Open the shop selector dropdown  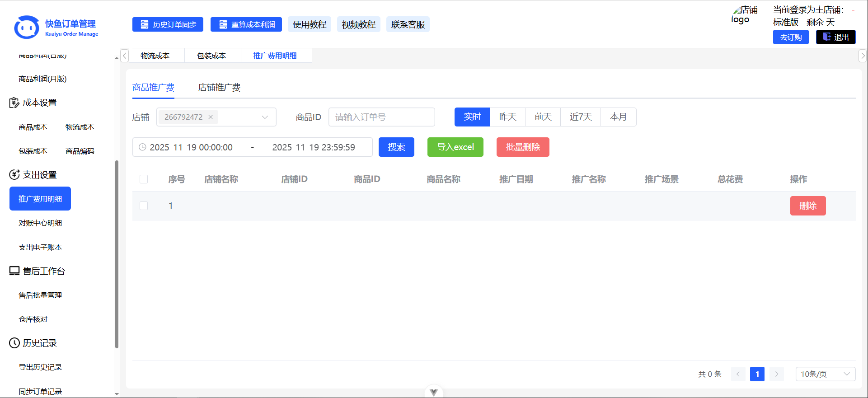coord(264,117)
